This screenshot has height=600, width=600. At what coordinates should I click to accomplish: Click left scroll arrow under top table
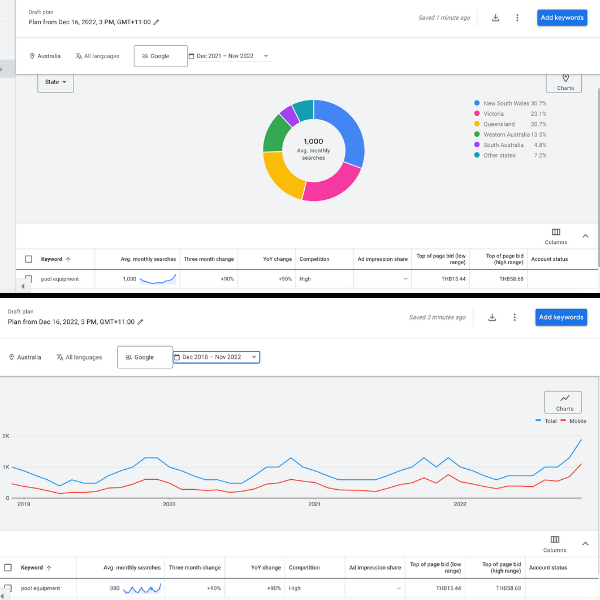point(23,286)
